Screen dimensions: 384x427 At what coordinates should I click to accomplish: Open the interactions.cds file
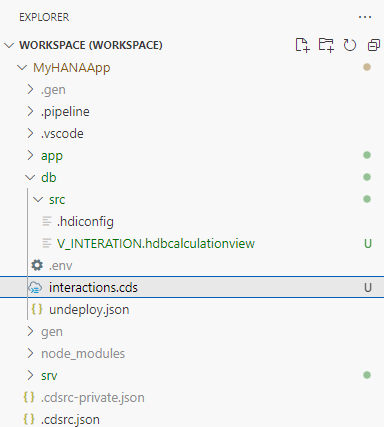click(93, 287)
